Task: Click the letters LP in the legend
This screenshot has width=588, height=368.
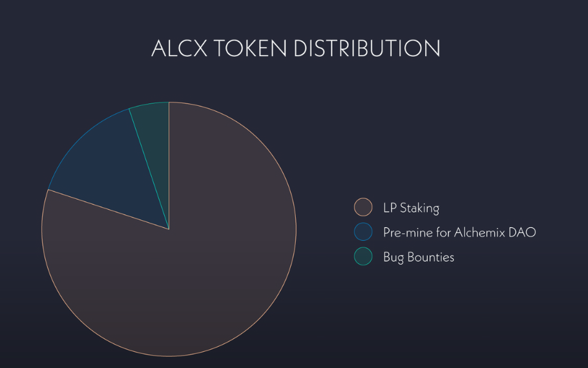Action: pos(390,208)
